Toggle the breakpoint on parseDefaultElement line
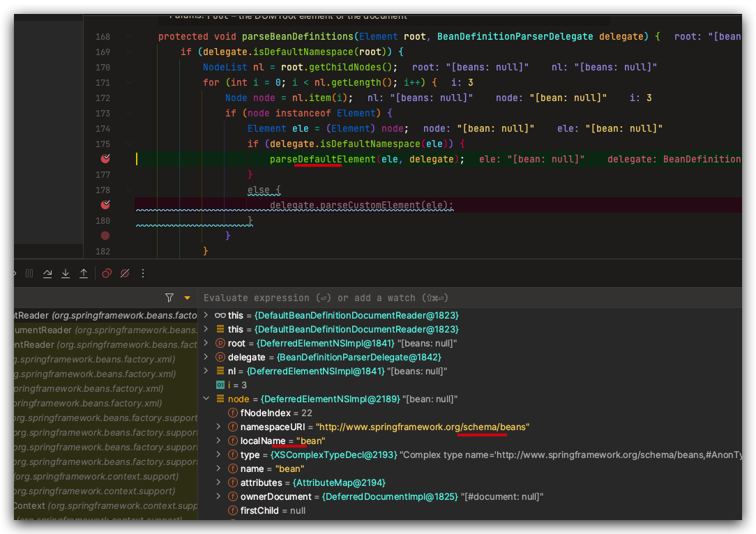The image size is (756, 534). point(105,159)
